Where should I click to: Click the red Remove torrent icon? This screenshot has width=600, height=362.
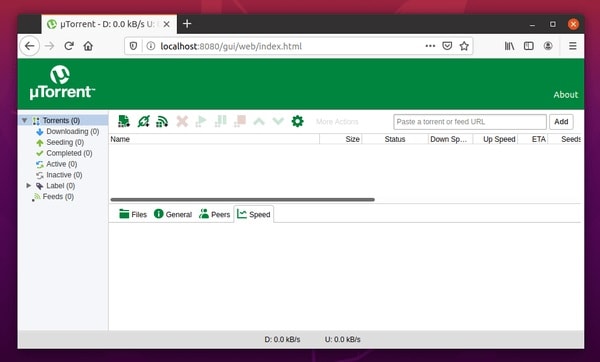pyautogui.click(x=182, y=121)
